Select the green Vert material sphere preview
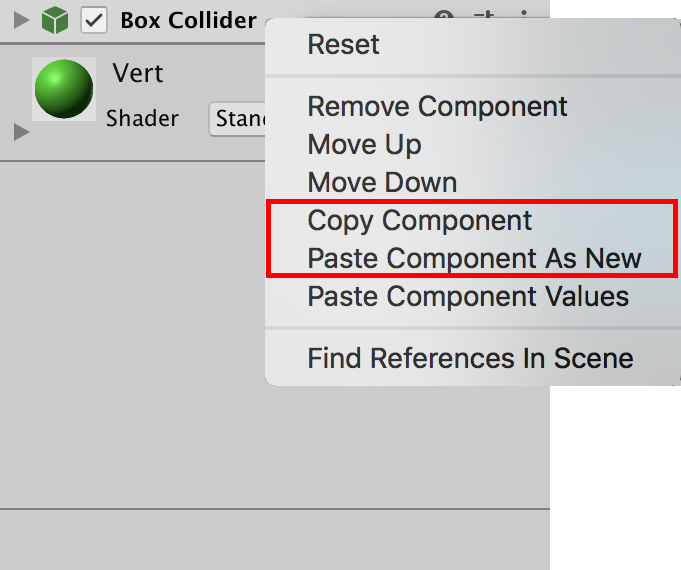 (64, 90)
